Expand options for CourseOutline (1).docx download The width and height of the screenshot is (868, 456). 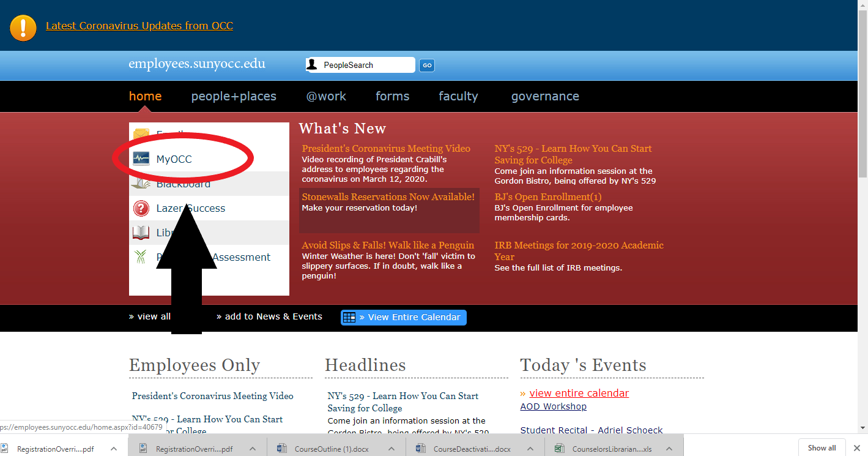[391, 449]
